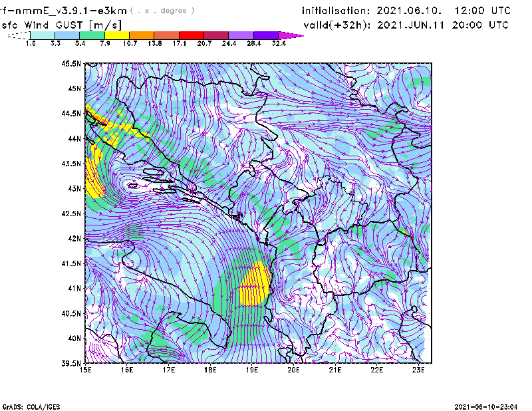
Task: Click the 41.5N latitude label
Action: click(71, 263)
